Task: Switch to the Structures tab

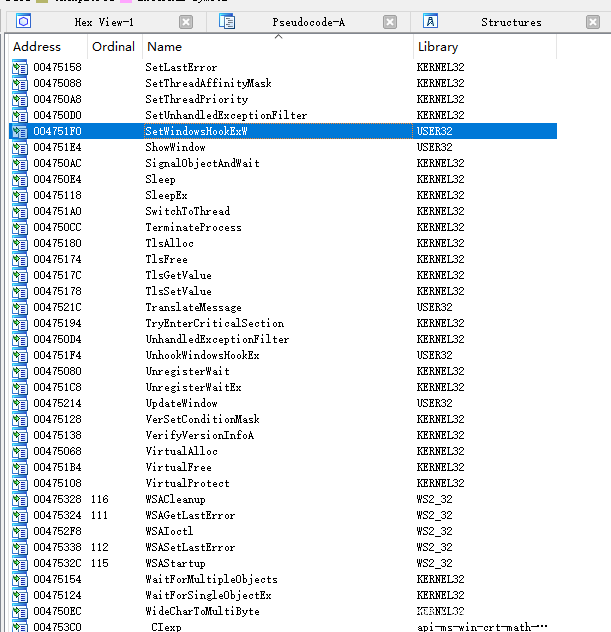Action: click(x=510, y=22)
